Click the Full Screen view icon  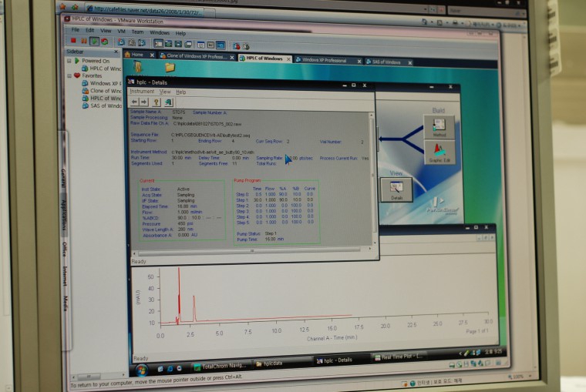[178, 44]
